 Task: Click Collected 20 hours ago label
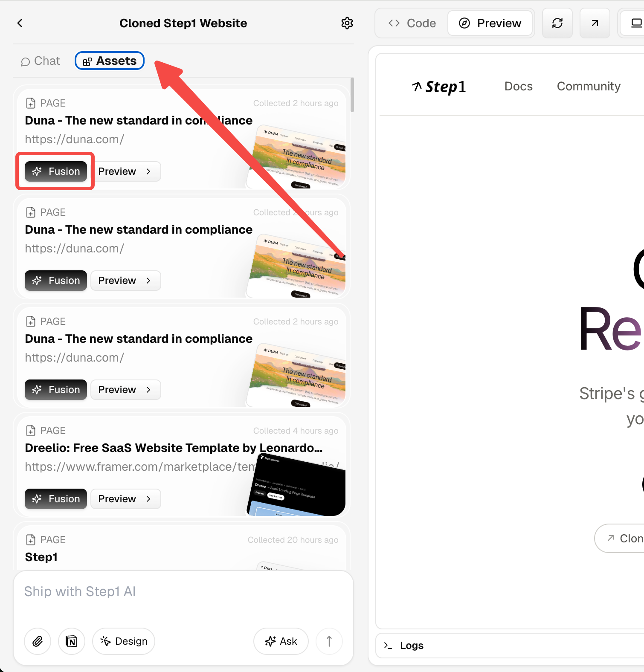tap(293, 540)
